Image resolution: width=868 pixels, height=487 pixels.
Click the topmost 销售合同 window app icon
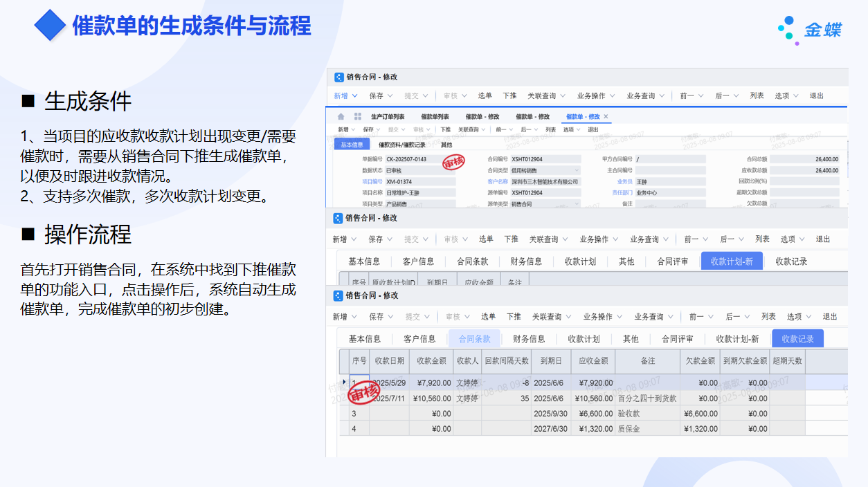338,77
